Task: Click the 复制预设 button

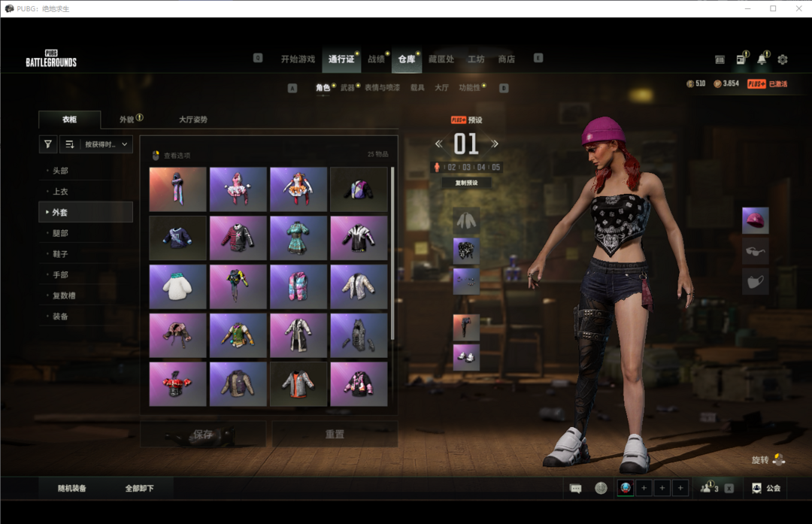Action: pos(466,183)
